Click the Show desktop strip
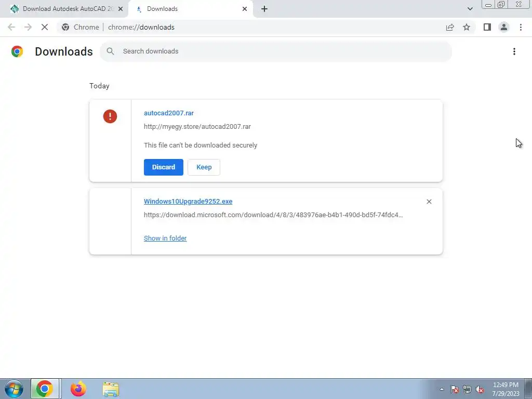532x399 pixels. click(528, 389)
